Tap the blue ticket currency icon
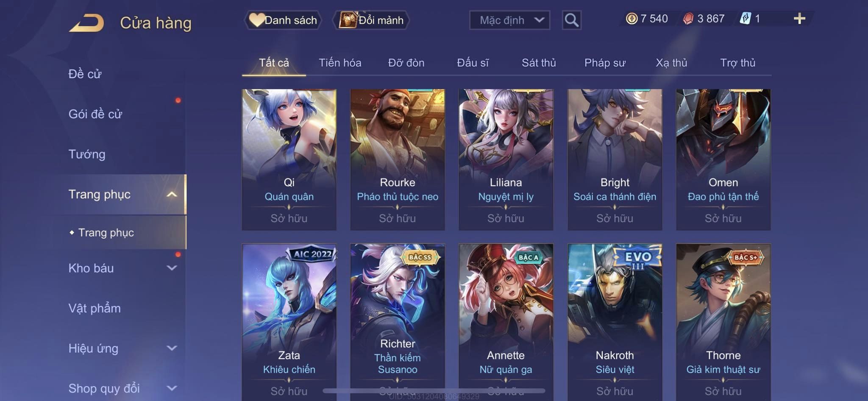 point(745,19)
